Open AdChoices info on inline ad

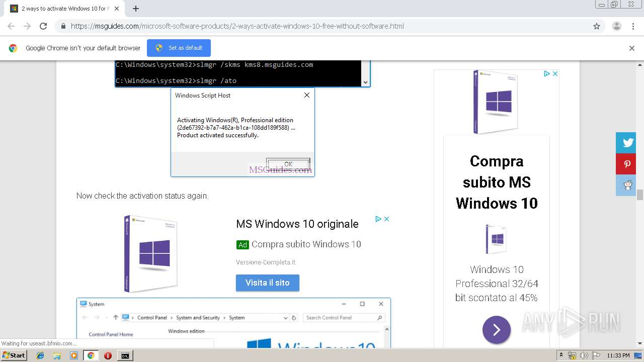pos(378,219)
